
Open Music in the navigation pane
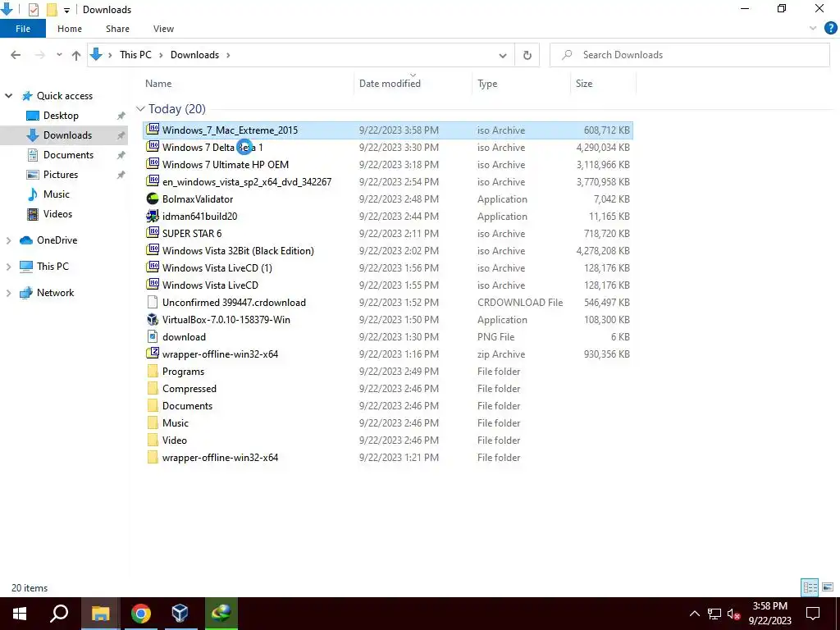click(x=57, y=194)
